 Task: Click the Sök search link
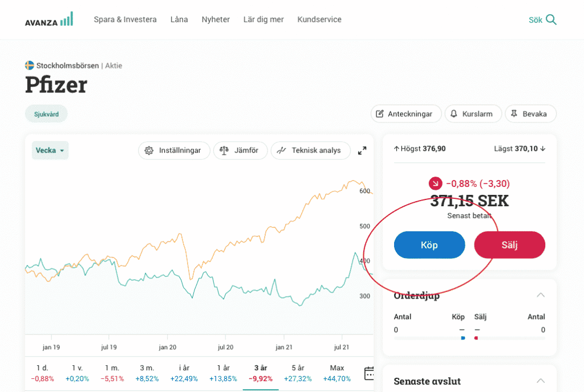click(535, 20)
